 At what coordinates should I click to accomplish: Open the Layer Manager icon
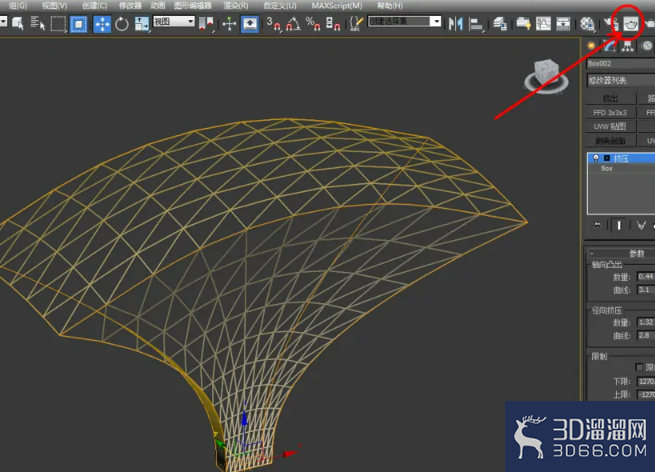[x=500, y=24]
